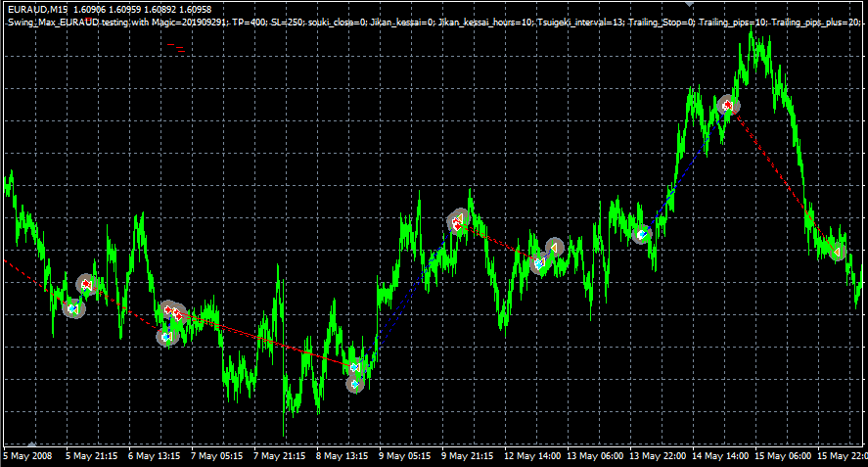Click the red sell marker at the chart's highest peak

(727, 105)
